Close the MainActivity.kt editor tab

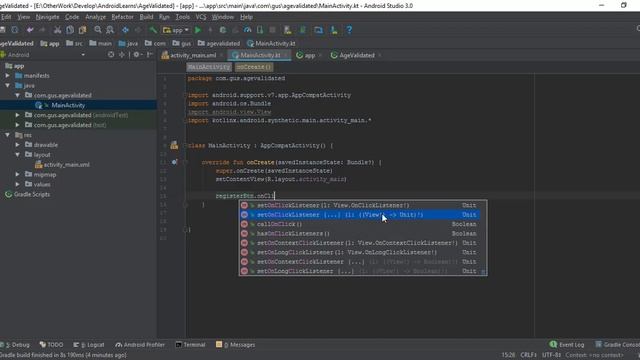point(286,55)
